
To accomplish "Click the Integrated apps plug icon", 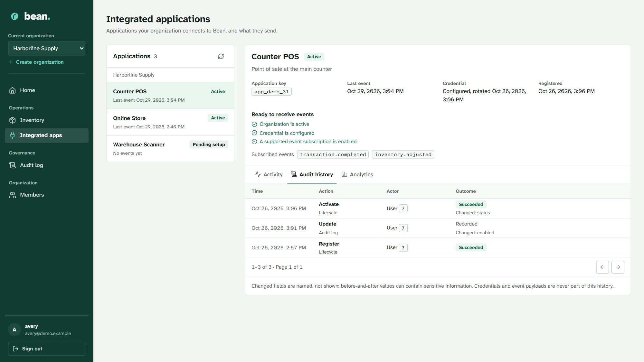I will 12,135.
